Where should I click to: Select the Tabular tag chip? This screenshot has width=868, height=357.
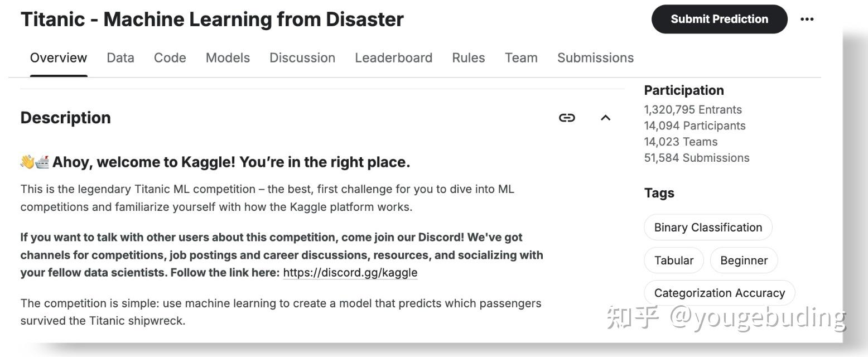674,260
